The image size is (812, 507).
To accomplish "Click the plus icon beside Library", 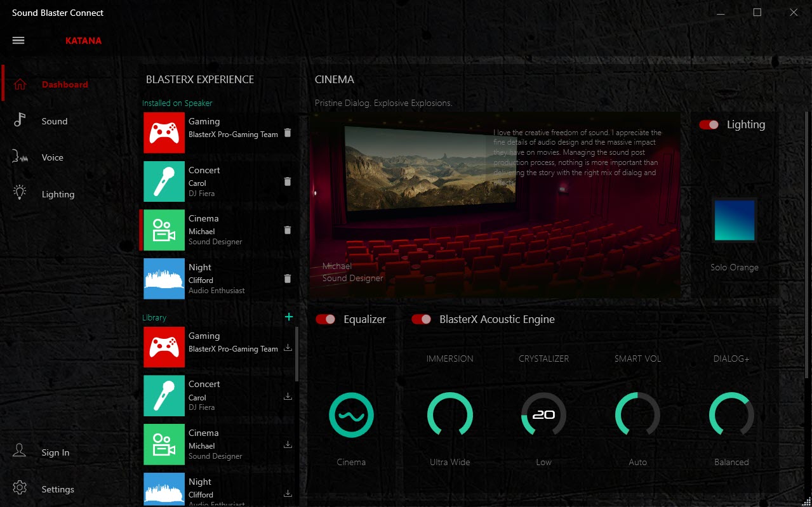I will (289, 317).
